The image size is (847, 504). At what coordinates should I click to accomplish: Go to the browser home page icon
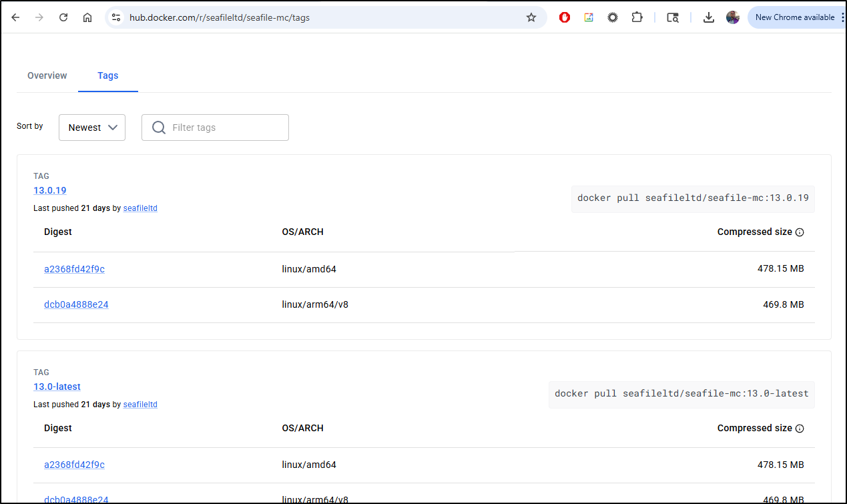point(87,18)
